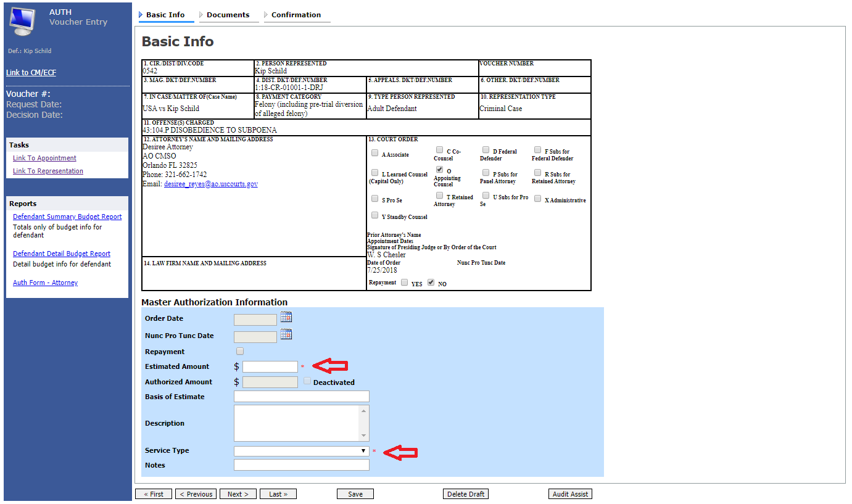Click the Delete Draft button

pyautogui.click(x=466, y=494)
